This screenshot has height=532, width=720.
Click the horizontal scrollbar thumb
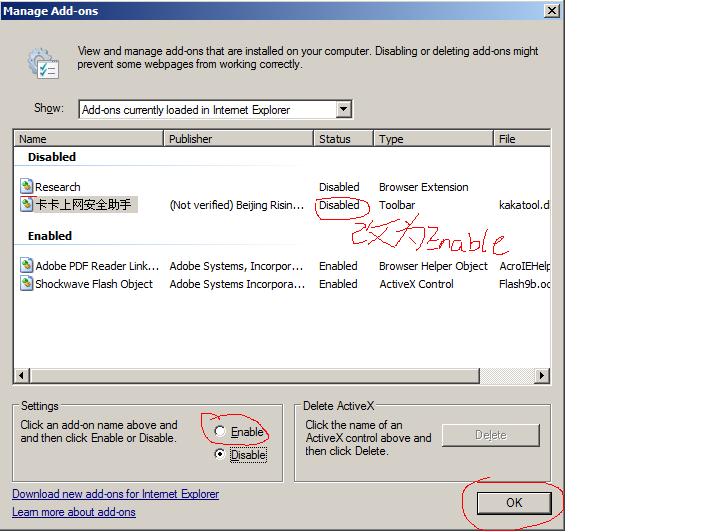[x=255, y=375]
